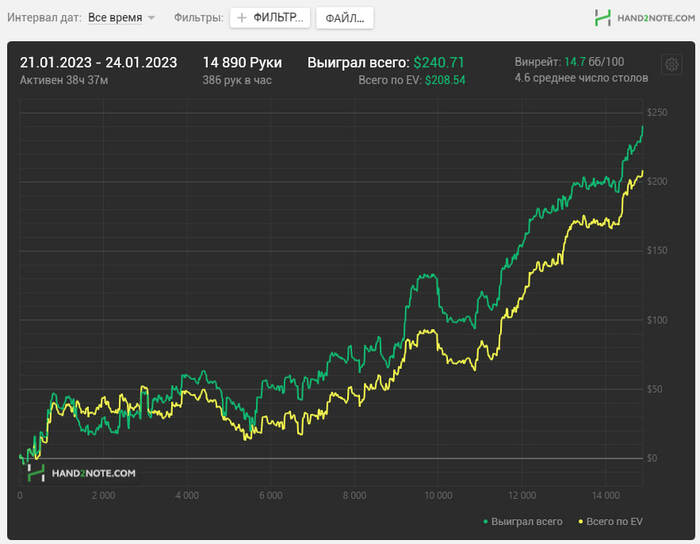700x544 pixels.
Task: Click '4.6 среднее число столов' text
Action: (x=581, y=78)
